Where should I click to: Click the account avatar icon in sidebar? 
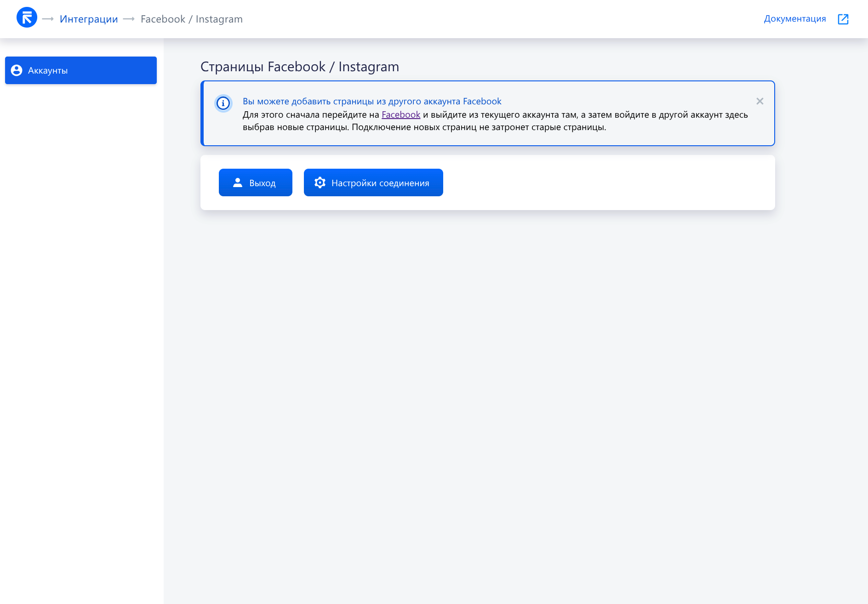click(17, 70)
